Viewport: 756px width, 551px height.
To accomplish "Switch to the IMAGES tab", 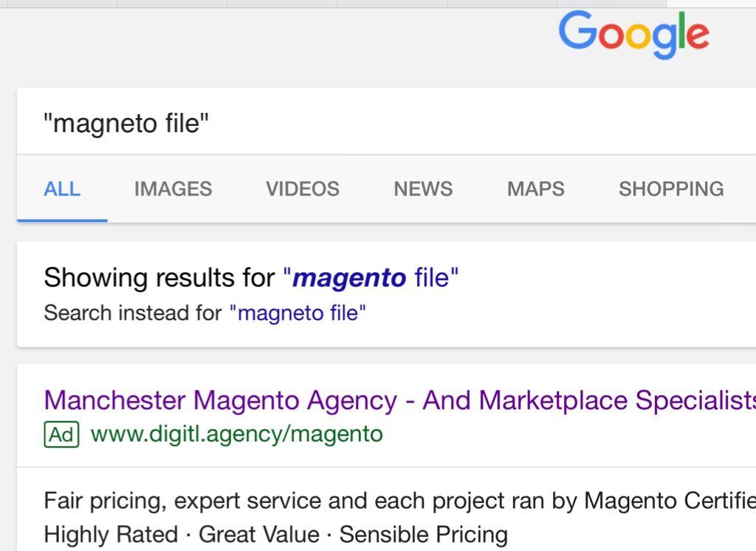I will coord(173,189).
